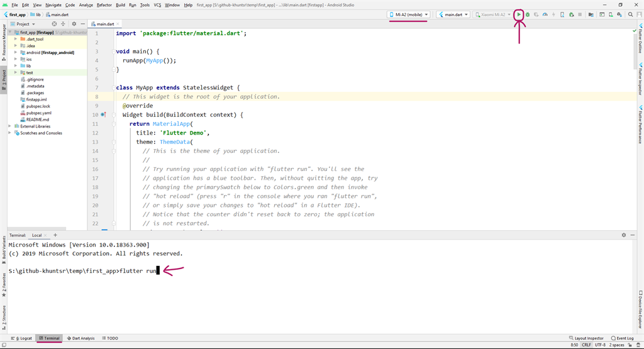644x349 pixels.
Task: Open the Mi A2 (mobile) device dropdown
Action: (408, 14)
